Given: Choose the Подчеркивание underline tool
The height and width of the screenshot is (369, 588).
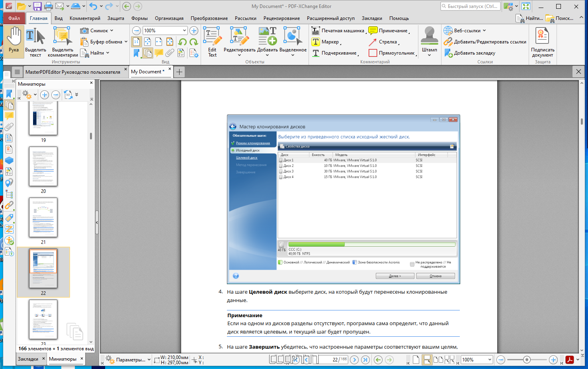Looking at the screenshot, I should [x=335, y=53].
